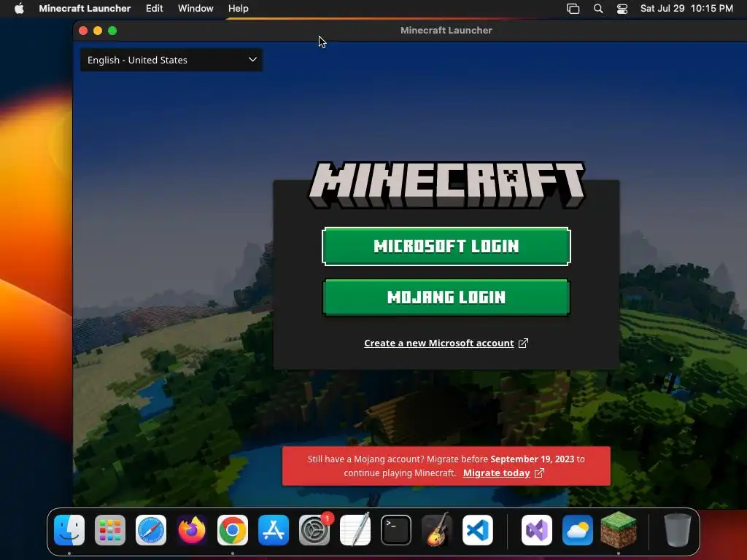
Task: Minimize the launcher with yellow button
Action: [x=98, y=31]
